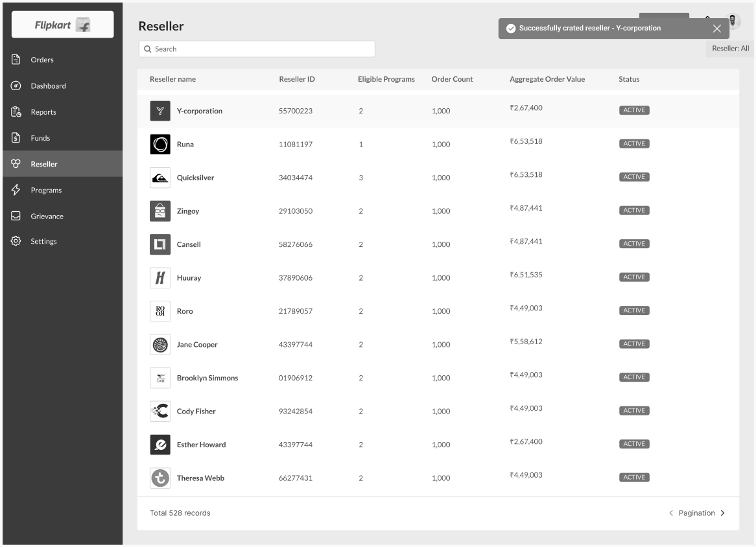Click the 'Total 528 records' text

tap(180, 513)
